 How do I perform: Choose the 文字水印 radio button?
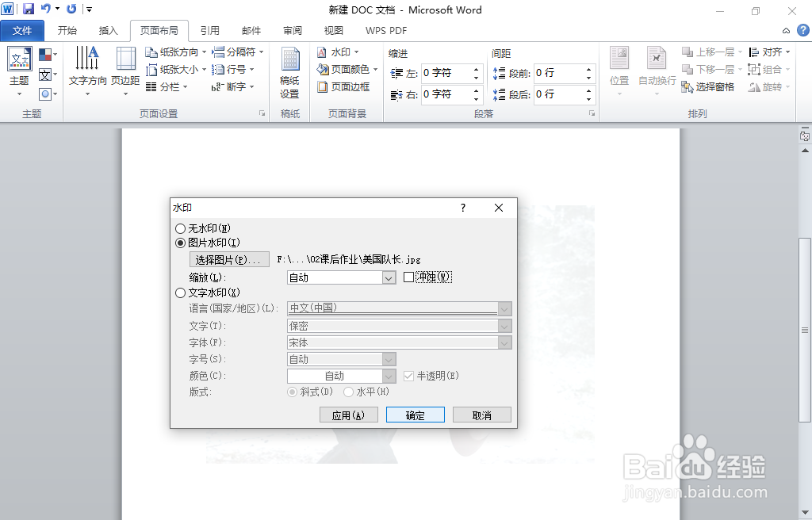181,292
